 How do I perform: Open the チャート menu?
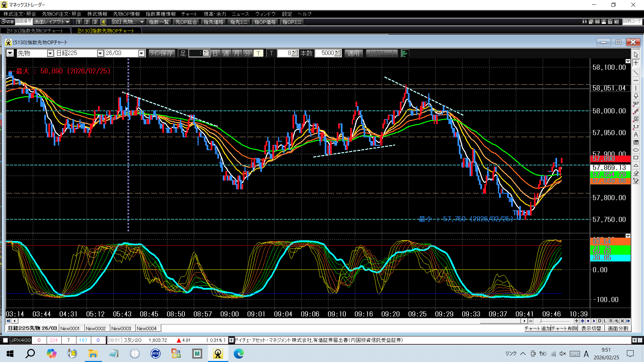pyautogui.click(x=189, y=14)
